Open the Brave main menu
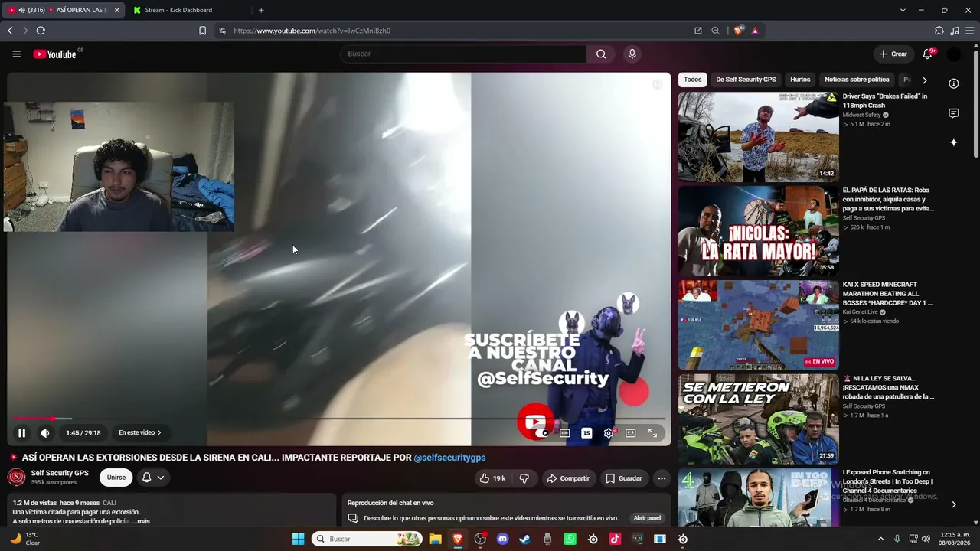Screen dimensions: 980x551 (x=970, y=31)
